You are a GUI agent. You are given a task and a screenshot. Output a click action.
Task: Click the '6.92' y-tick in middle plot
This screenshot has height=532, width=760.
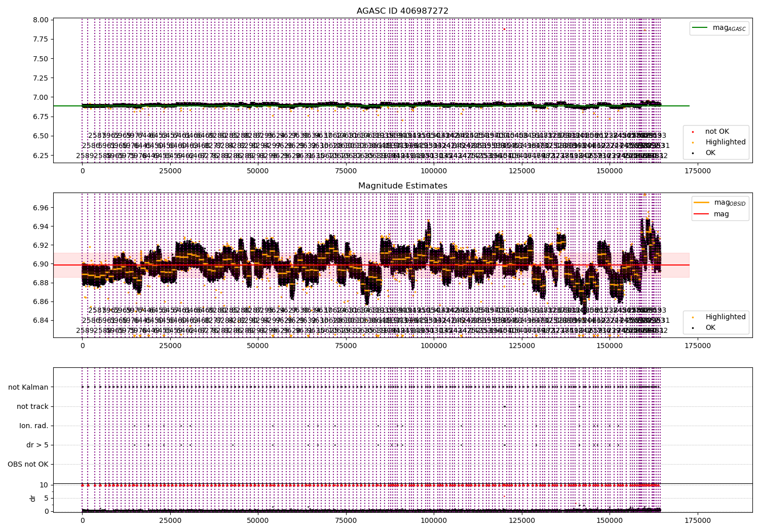click(41, 245)
